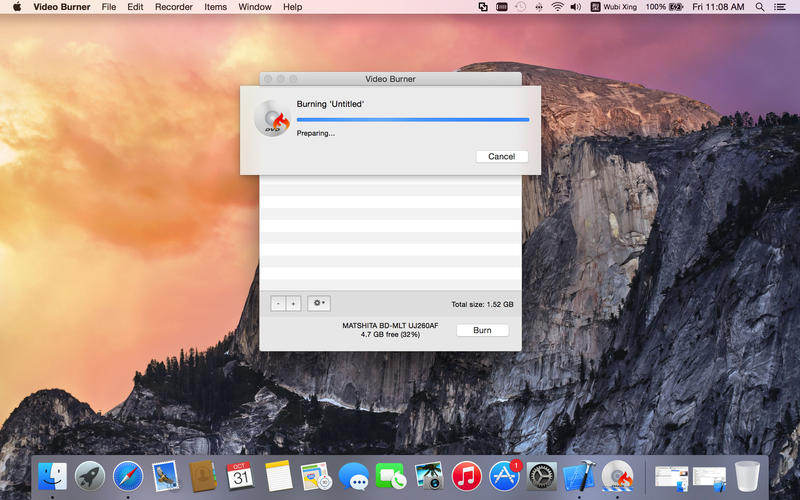Image resolution: width=800 pixels, height=500 pixels.
Task: Launch Xcode from the Dock
Action: (580, 475)
